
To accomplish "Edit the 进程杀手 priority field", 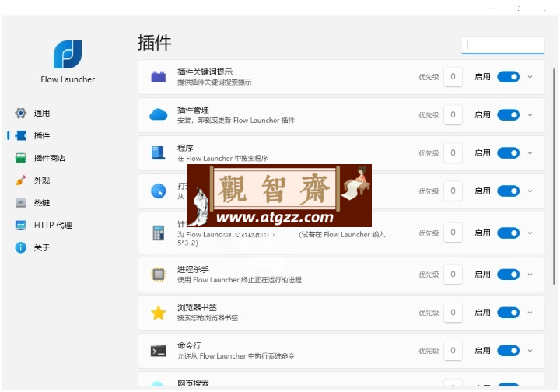I will coord(453,275).
